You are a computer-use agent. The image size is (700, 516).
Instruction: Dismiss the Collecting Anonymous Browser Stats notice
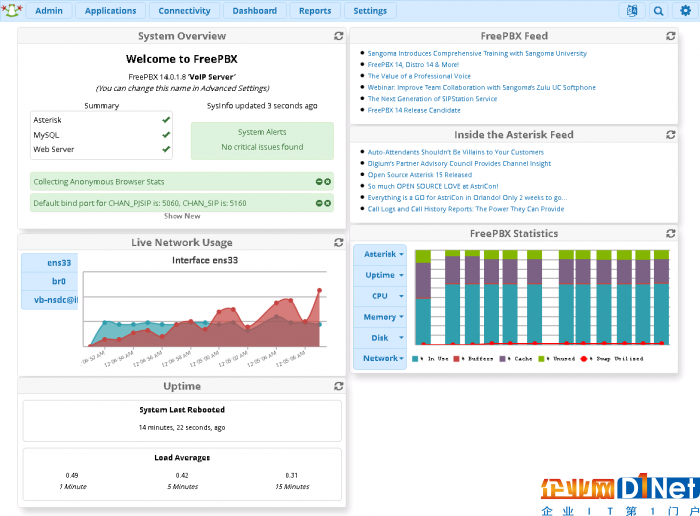click(x=328, y=182)
